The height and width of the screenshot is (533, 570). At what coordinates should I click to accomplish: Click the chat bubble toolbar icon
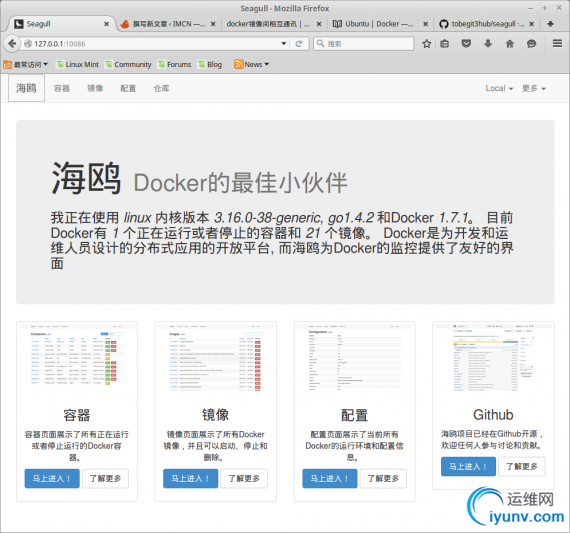(x=531, y=44)
